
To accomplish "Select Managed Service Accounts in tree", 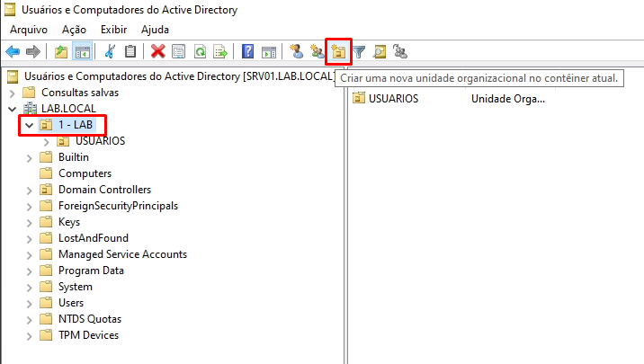I will [x=122, y=254].
